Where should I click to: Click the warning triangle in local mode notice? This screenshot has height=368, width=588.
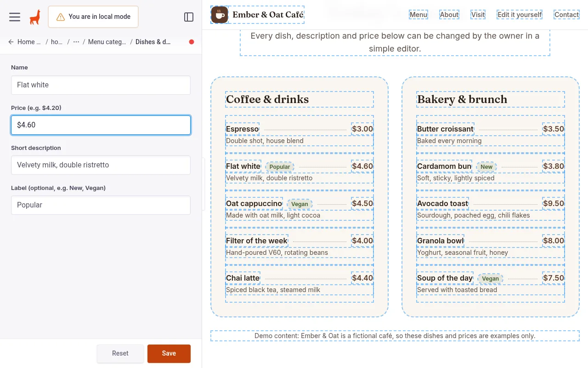point(61,17)
